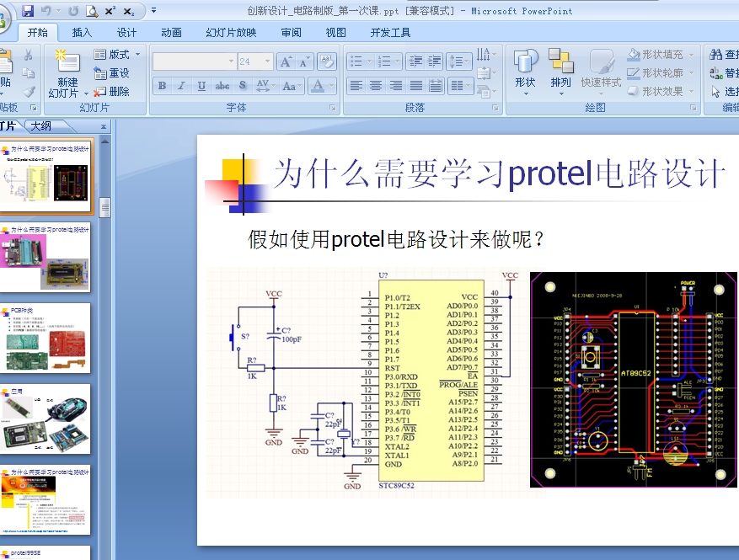Open the bullet list style dropdown arrow
Screen dimensions: 739x560
click(x=369, y=61)
